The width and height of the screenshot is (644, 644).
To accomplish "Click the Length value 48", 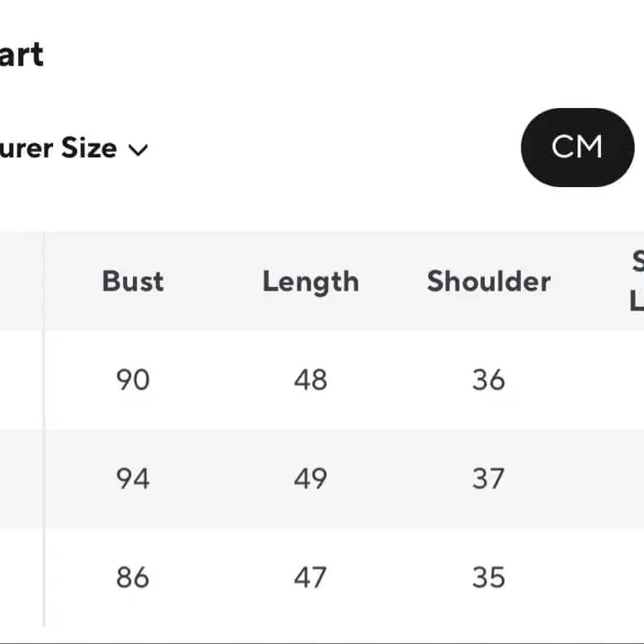I will point(310,380).
